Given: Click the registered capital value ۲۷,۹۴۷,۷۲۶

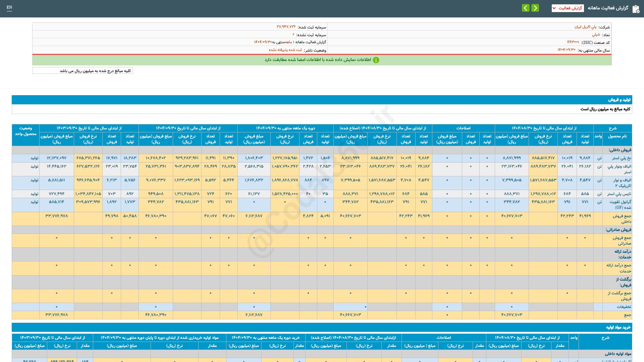Looking at the screenshot, I should [x=286, y=27].
